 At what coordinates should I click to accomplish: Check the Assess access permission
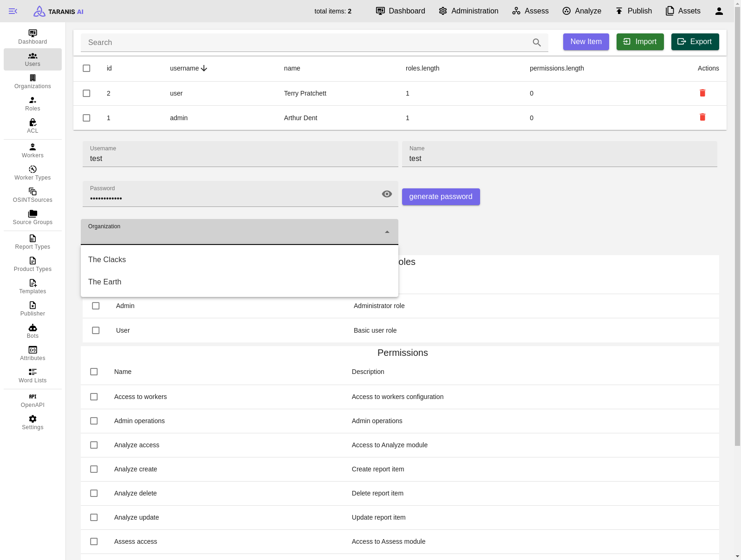(x=94, y=541)
